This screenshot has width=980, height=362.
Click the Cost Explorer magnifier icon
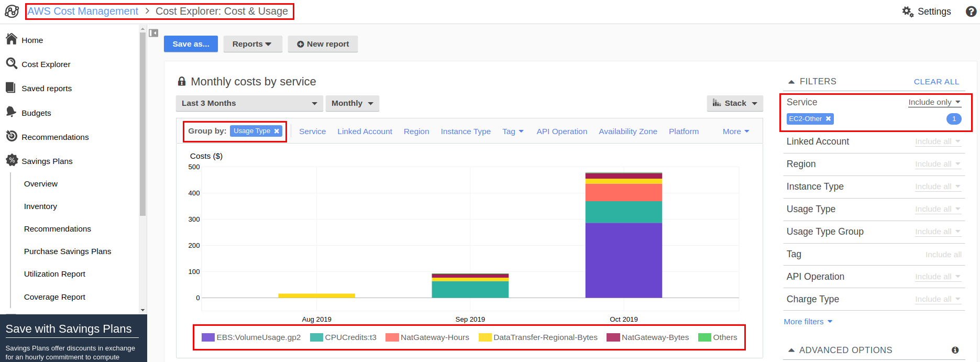click(12, 63)
